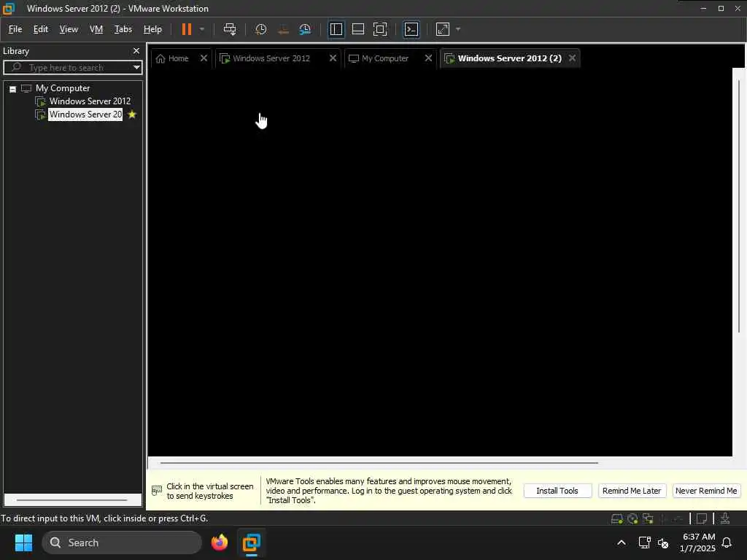Viewport: 747px width, 560px height.
Task: Switch to the My Computer tab
Action: click(385, 58)
